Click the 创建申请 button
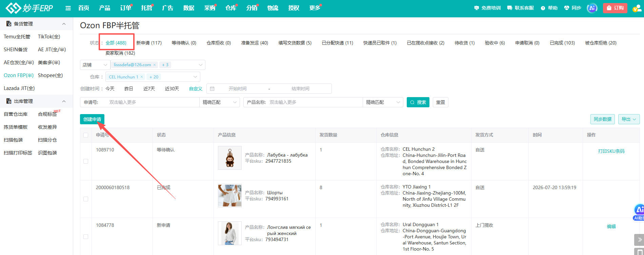 pos(92,119)
